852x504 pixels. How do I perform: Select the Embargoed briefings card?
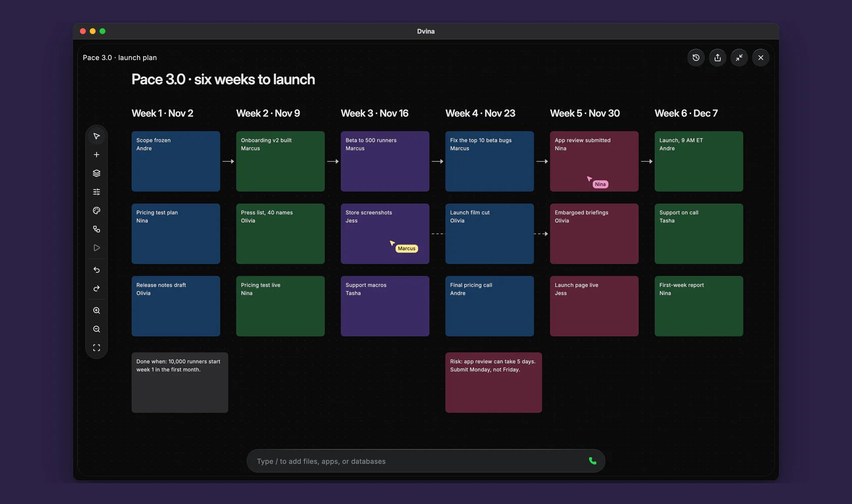594,234
